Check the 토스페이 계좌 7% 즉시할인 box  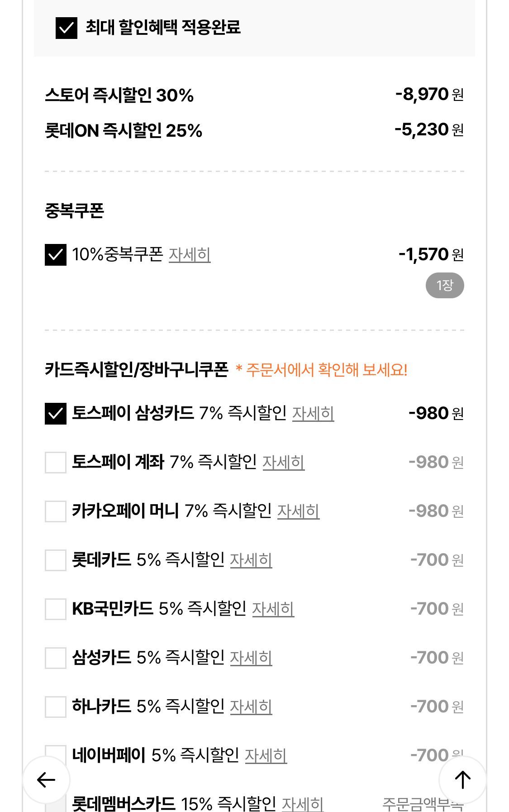(56, 462)
